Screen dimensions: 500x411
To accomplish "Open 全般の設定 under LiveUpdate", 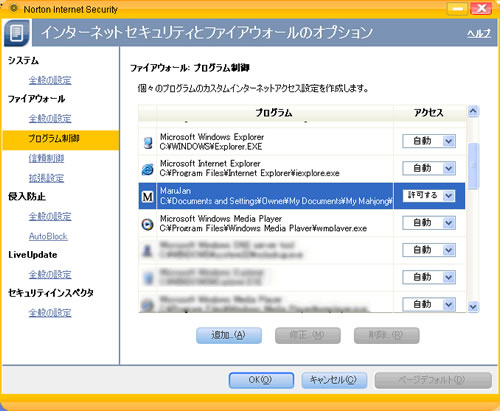I will point(50,275).
